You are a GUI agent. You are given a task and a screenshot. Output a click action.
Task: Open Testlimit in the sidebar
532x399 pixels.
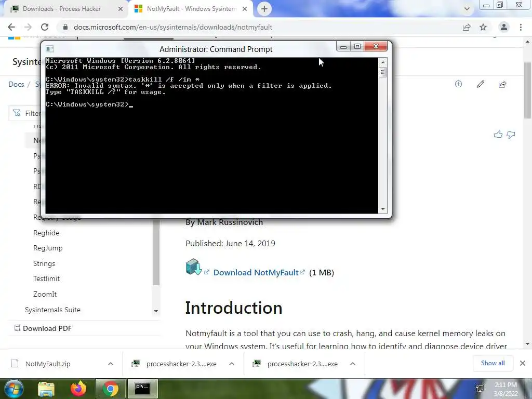[46, 278]
